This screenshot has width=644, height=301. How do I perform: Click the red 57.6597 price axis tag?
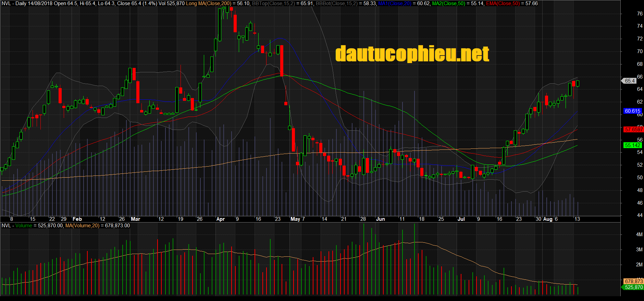[x=633, y=130]
